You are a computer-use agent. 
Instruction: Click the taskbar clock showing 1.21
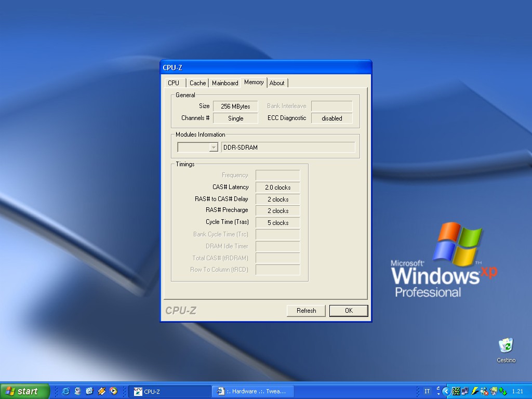(517, 391)
